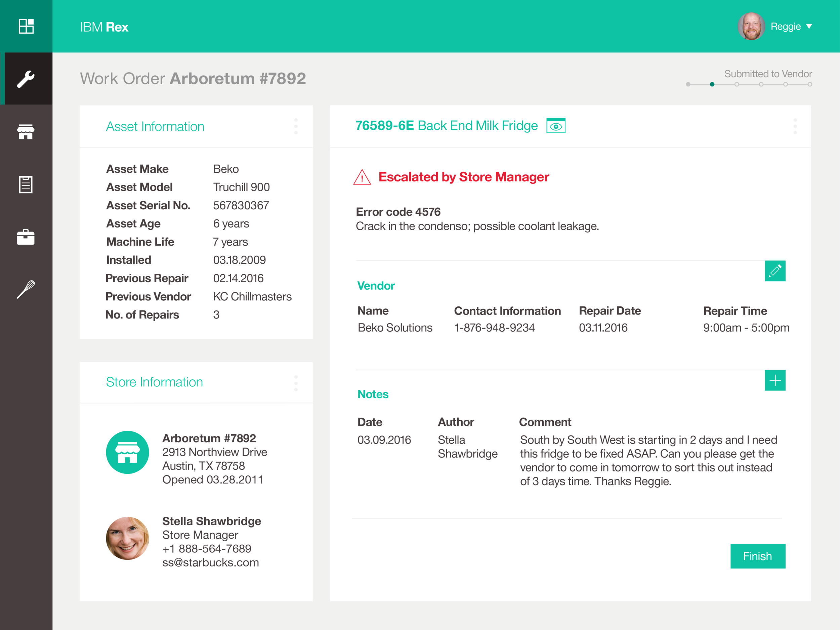The image size is (840, 630).
Task: Edit vendor details with pencil icon
Action: click(775, 271)
